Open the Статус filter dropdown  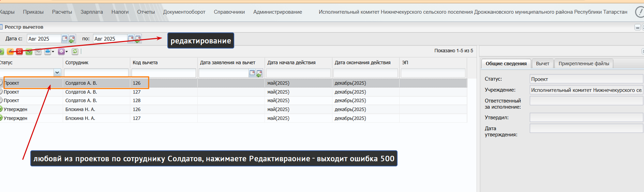(x=57, y=73)
